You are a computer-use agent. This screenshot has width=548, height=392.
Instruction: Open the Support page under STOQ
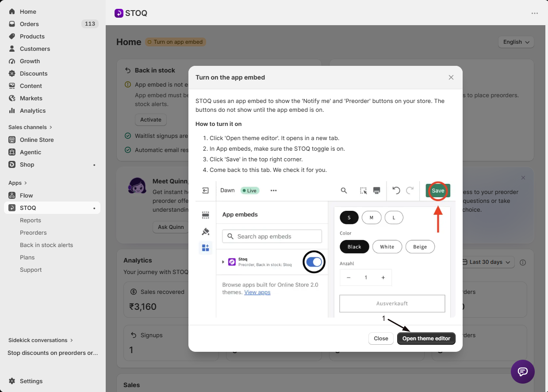tap(31, 270)
